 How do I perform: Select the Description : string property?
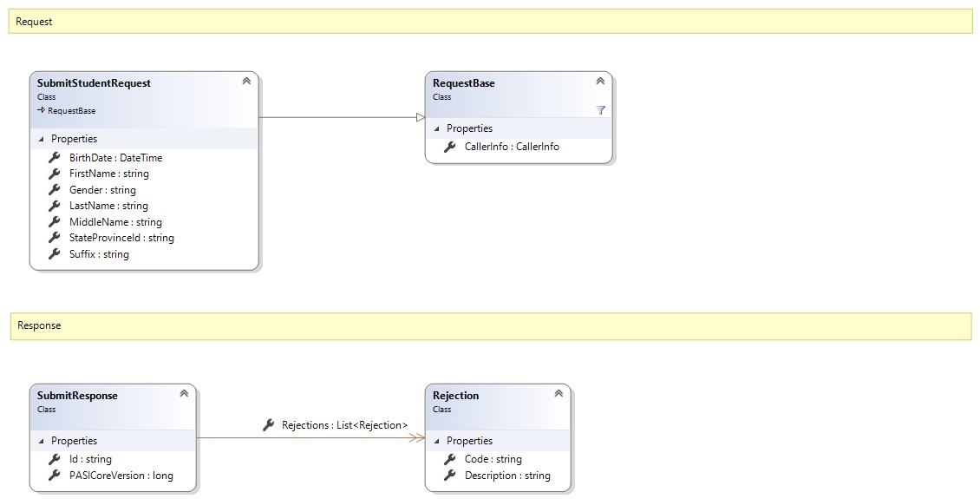[x=507, y=476]
